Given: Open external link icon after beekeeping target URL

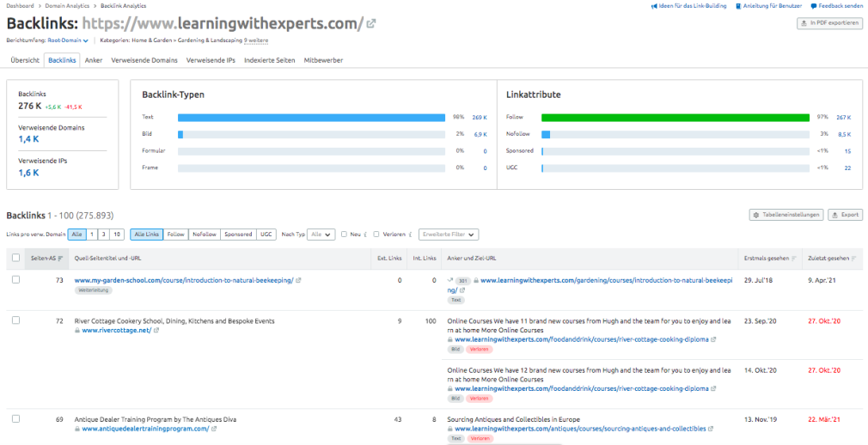Looking at the screenshot, I should [x=462, y=290].
